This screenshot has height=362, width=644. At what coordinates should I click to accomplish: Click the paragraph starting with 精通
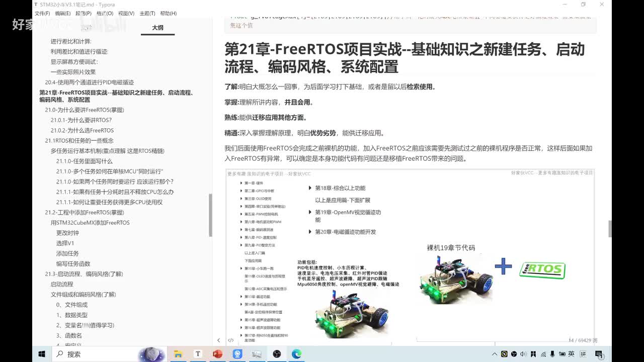tap(305, 133)
